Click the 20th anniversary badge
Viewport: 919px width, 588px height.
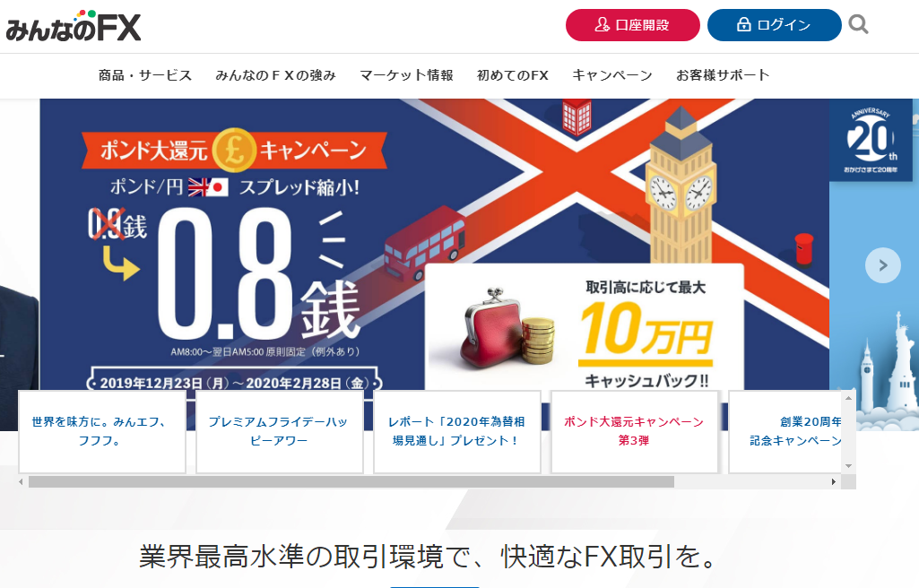[871, 141]
